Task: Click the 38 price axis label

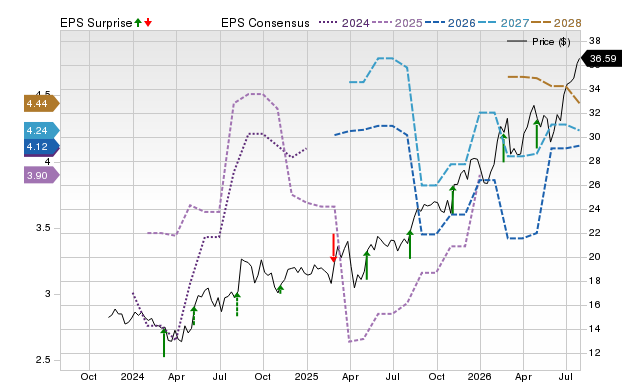Action: (x=595, y=41)
